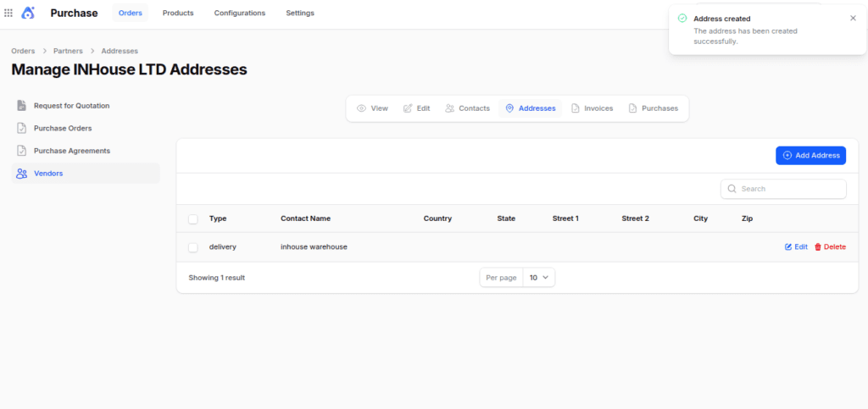Click into the Search input field

point(783,189)
